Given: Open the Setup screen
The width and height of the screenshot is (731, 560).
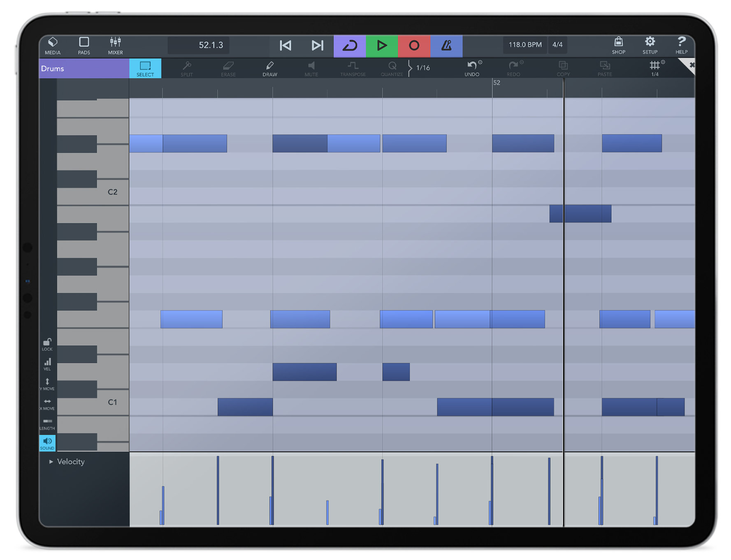Looking at the screenshot, I should [x=650, y=45].
